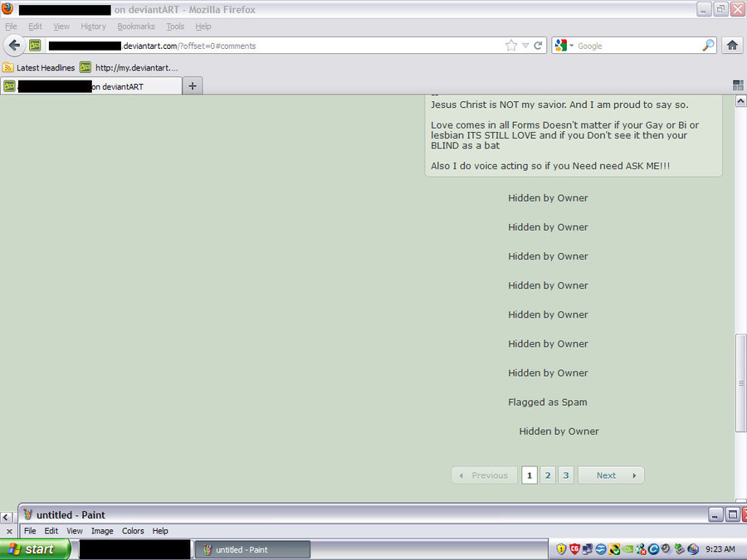747x560 pixels.
Task: Click the magnifier search icon
Action: point(709,46)
